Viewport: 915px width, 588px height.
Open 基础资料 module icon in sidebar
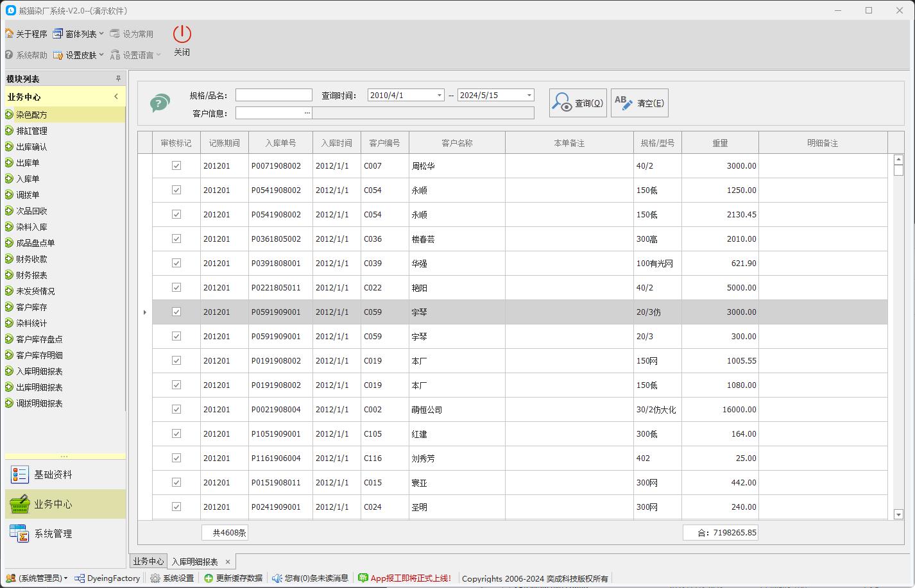coord(20,475)
